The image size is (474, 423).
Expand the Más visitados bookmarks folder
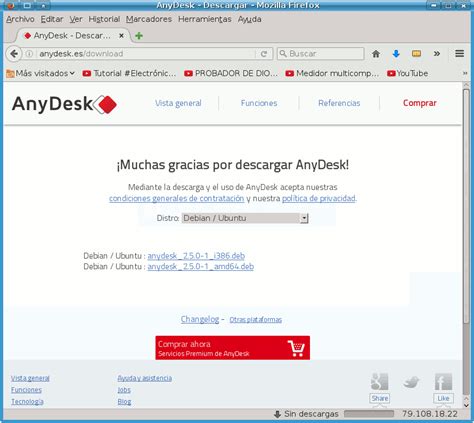(40, 73)
